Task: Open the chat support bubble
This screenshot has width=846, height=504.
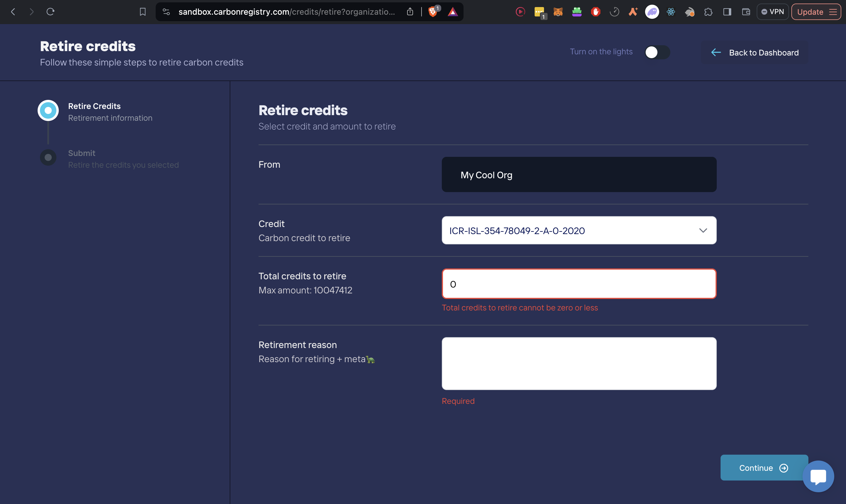Action: click(x=818, y=476)
